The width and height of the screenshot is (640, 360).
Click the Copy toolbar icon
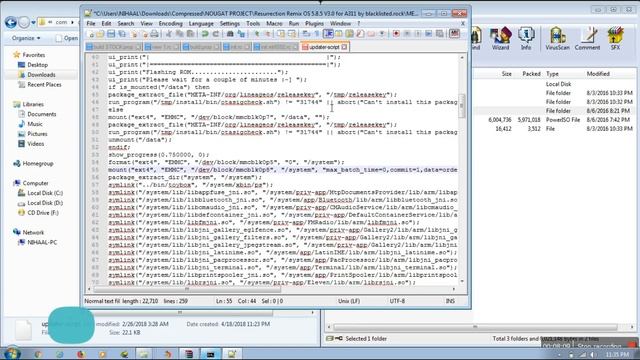[x=180, y=34]
